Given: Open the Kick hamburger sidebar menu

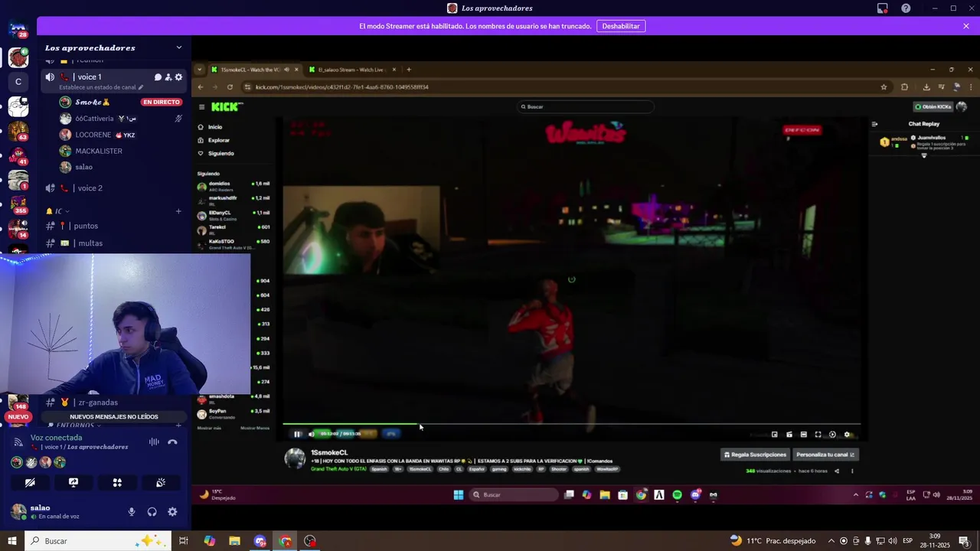Looking at the screenshot, I should pyautogui.click(x=201, y=107).
